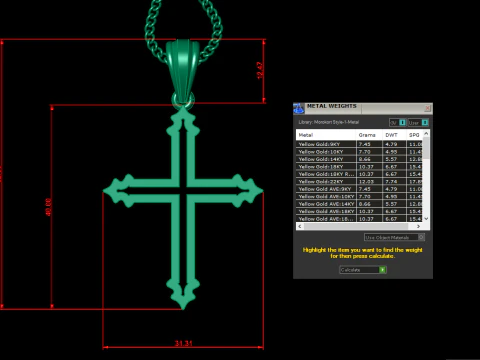Select the Yellow Gold AVE:10KY row
480x360 pixels.
(x=359, y=196)
